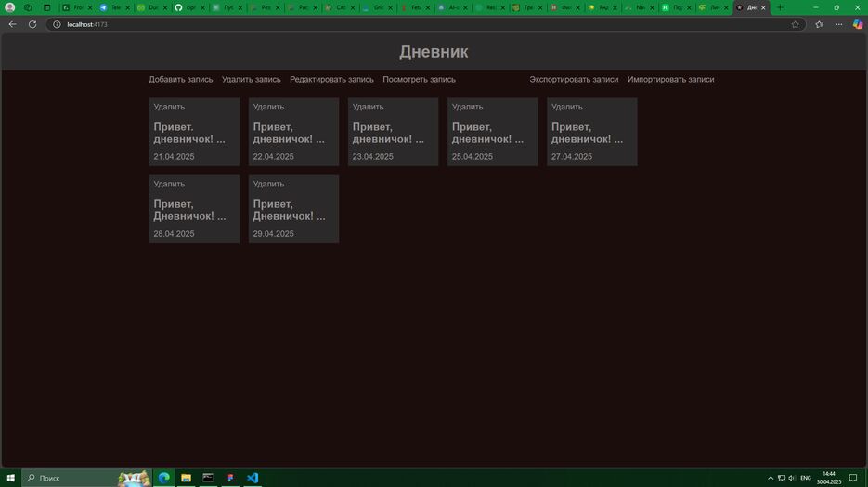This screenshot has height=487, width=868.
Task: Open the network icon in the system tray
Action: click(x=781, y=478)
